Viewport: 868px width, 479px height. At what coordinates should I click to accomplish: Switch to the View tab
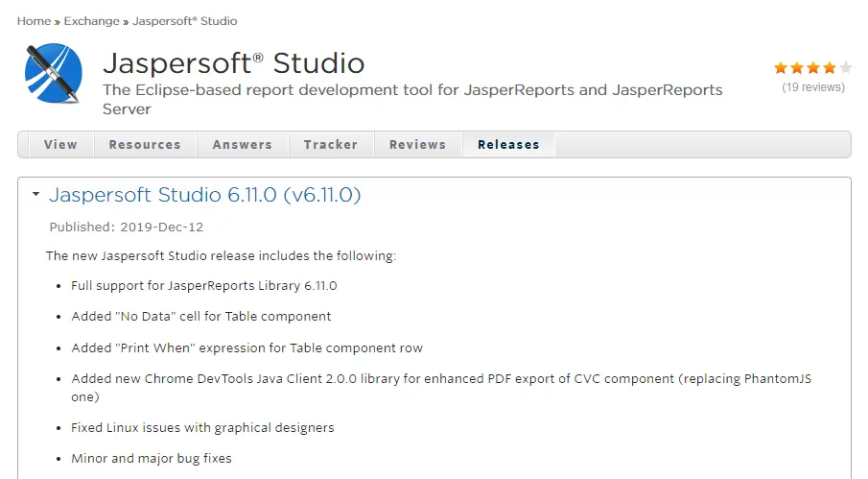(60, 145)
